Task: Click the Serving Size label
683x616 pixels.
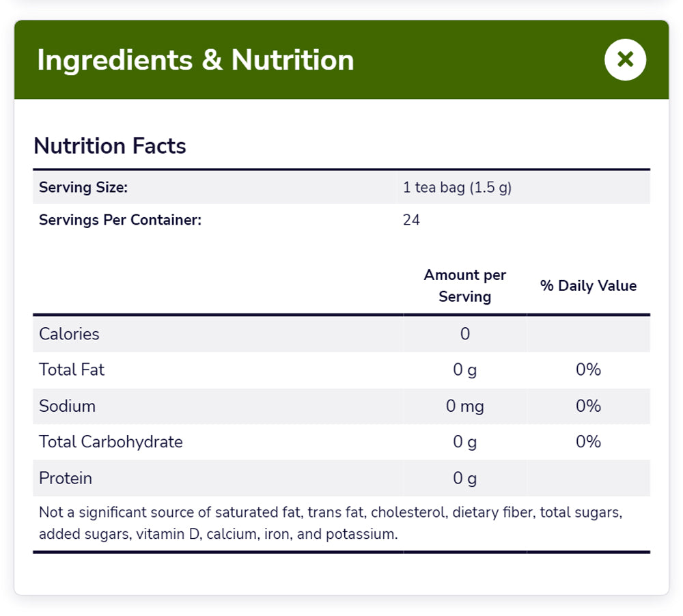Action: click(83, 187)
